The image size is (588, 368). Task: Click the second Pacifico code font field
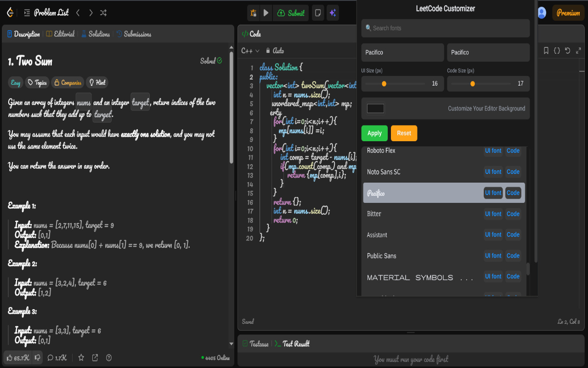click(x=488, y=52)
